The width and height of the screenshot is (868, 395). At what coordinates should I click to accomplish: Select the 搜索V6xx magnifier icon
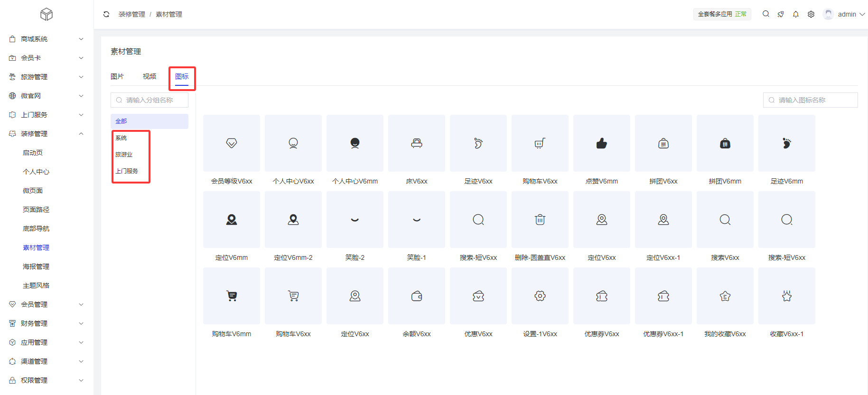coord(725,220)
